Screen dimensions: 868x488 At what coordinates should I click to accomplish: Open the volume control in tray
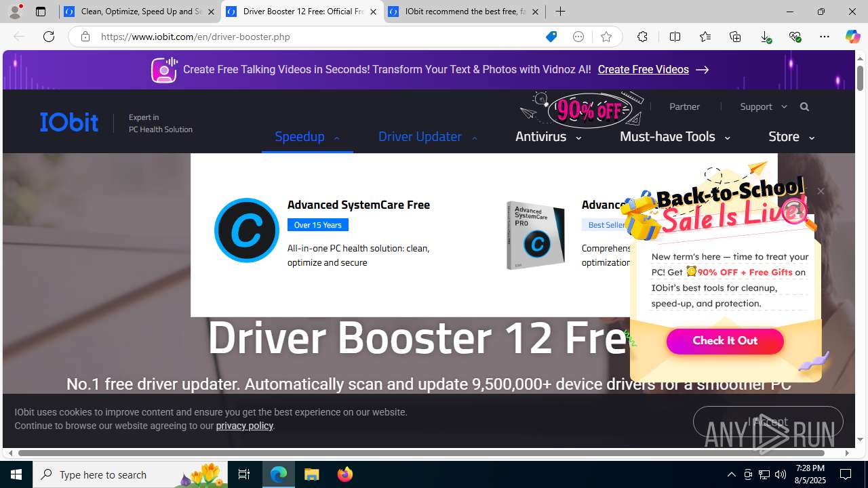tap(781, 474)
